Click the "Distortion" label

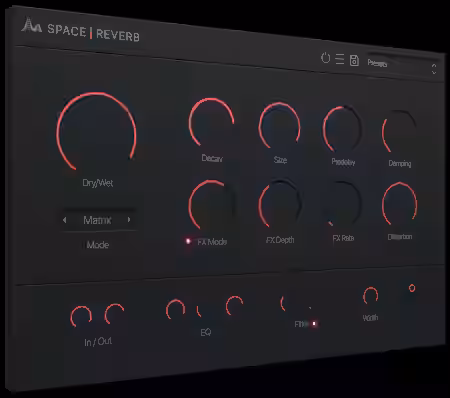point(400,237)
